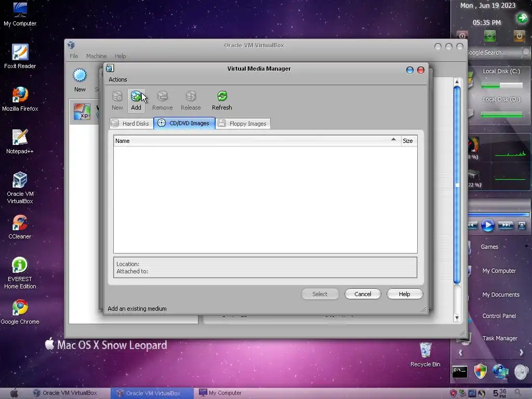The height and width of the screenshot is (399, 532).
Task: Open the command prompt icon in sidebar
Action: coord(460,372)
